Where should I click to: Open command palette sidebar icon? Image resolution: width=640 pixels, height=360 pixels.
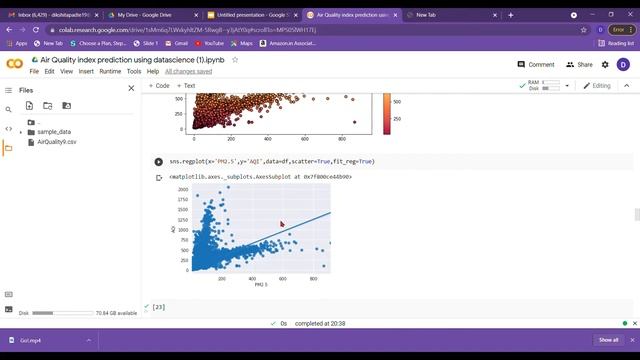tap(8, 294)
